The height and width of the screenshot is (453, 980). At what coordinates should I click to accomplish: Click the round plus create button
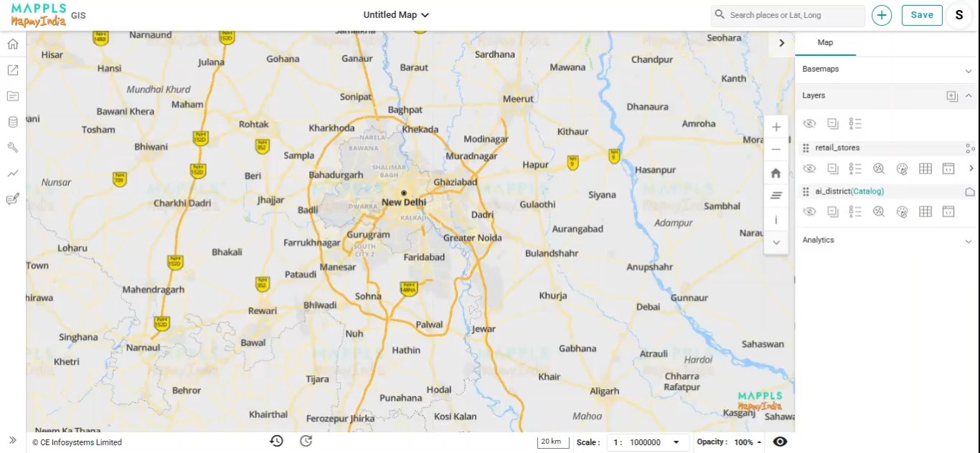(882, 15)
